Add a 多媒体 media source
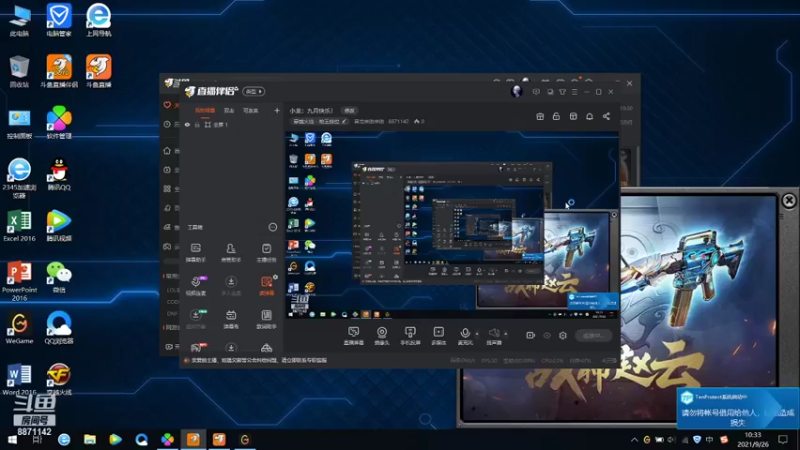 pyautogui.click(x=439, y=336)
